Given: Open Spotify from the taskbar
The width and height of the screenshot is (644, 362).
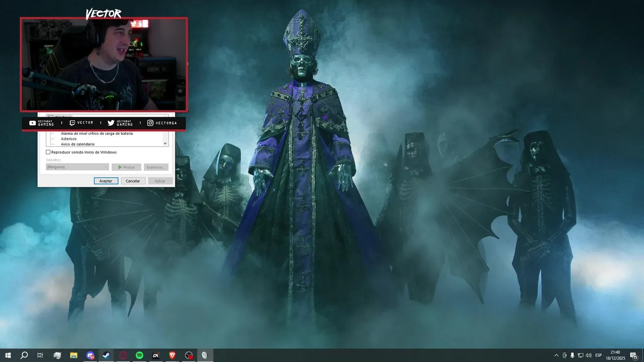Looking at the screenshot, I should 139,355.
